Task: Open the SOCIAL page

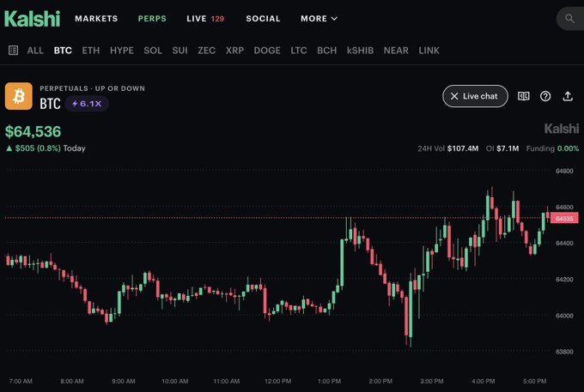Action: tap(263, 19)
